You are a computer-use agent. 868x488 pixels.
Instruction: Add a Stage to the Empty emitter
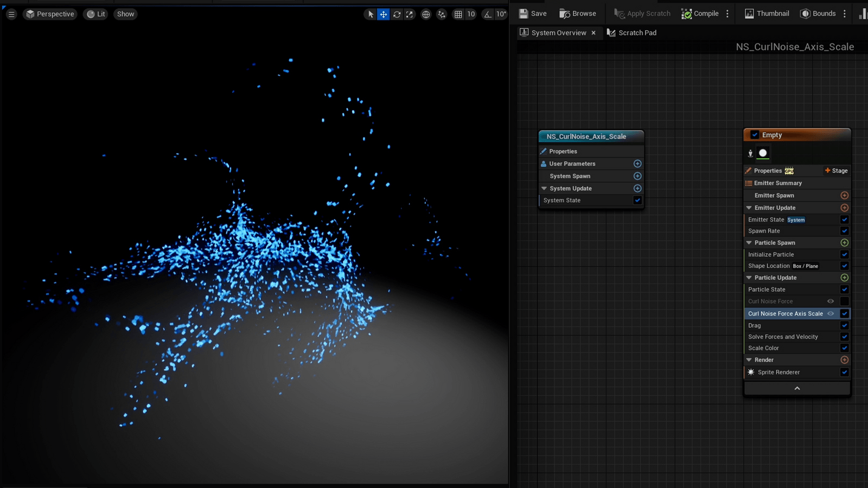[x=835, y=170]
